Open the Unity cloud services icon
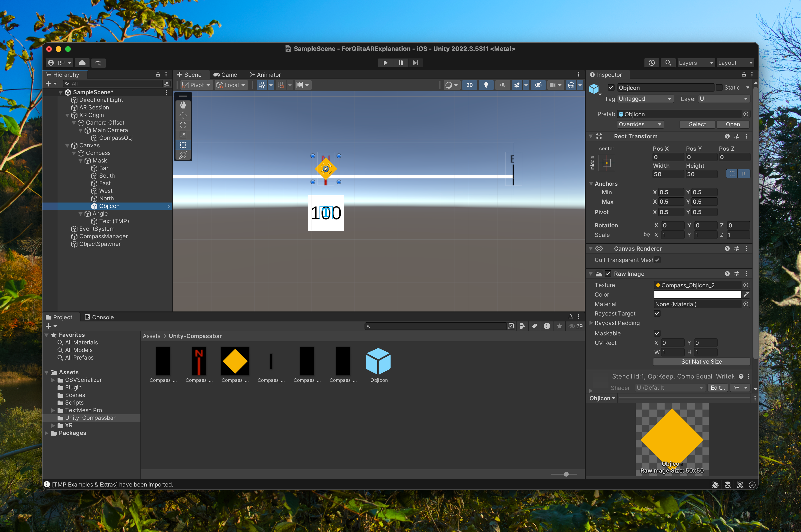Screen dimensions: 801x532 pyautogui.click(x=82, y=63)
